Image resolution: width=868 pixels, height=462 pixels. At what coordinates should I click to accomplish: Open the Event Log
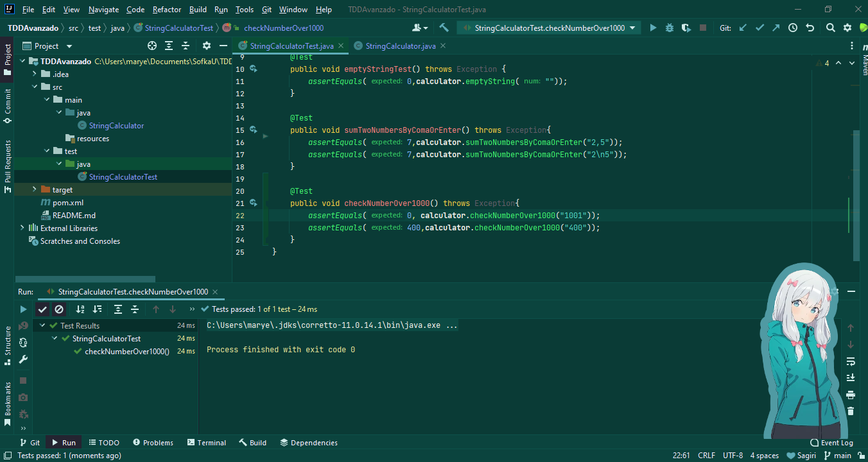(x=831, y=442)
